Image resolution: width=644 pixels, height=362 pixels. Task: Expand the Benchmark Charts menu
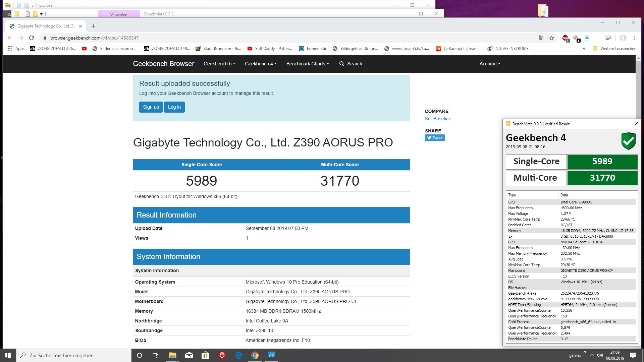tap(308, 64)
